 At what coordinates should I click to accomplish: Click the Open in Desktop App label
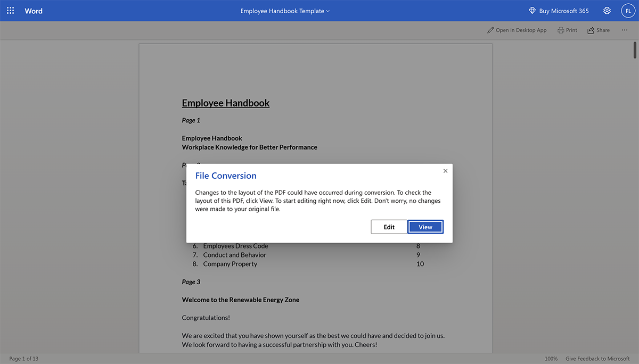(x=521, y=30)
